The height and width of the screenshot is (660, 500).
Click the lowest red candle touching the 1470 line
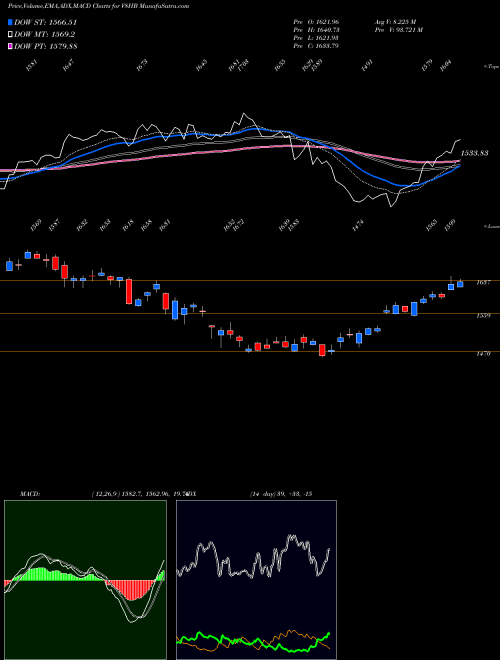point(322,350)
